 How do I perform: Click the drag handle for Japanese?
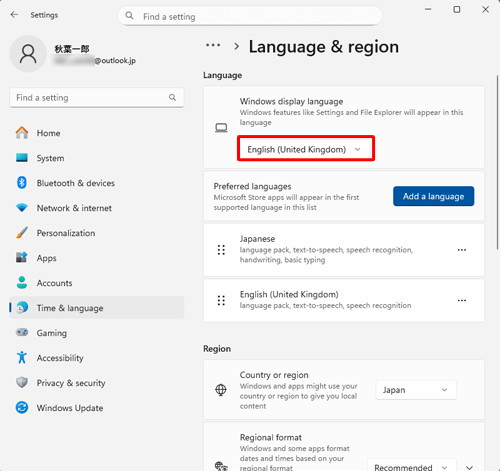click(221, 250)
